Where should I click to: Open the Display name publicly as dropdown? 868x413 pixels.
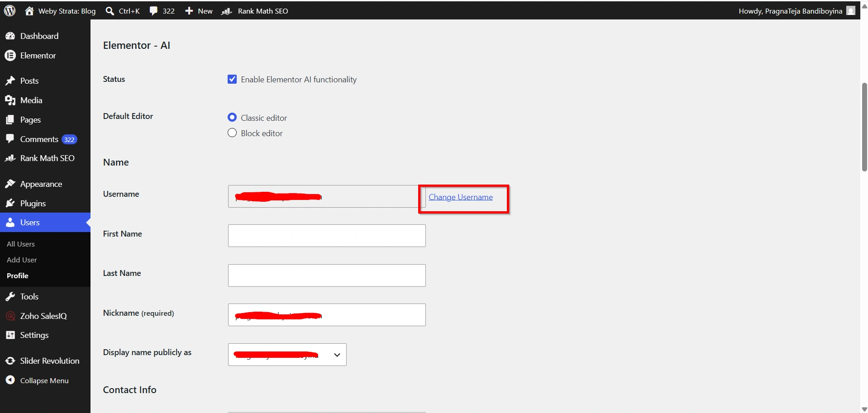[287, 355]
